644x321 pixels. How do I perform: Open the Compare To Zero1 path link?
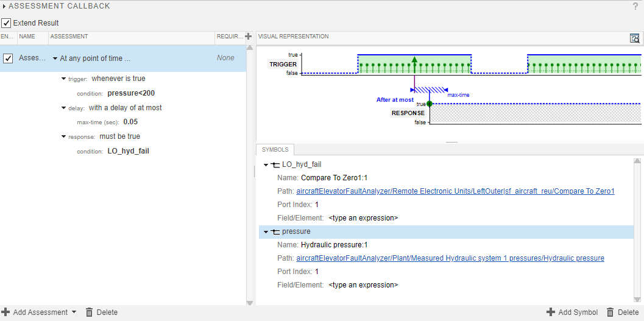[x=455, y=191]
